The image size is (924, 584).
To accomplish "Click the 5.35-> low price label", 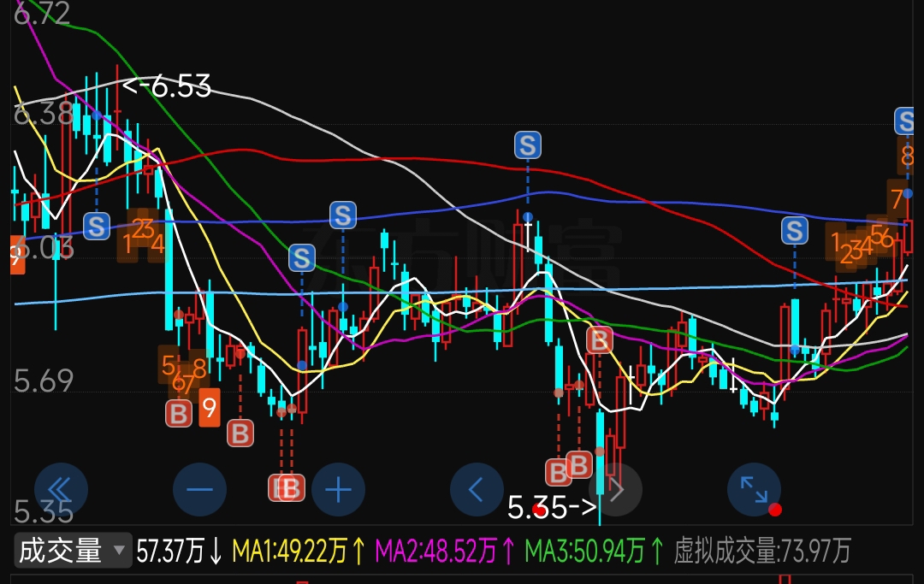I will pos(552,507).
